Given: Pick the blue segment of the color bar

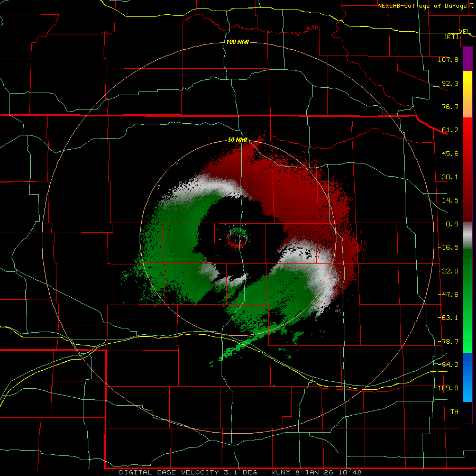Looking at the screenshot, I should coord(467,377).
